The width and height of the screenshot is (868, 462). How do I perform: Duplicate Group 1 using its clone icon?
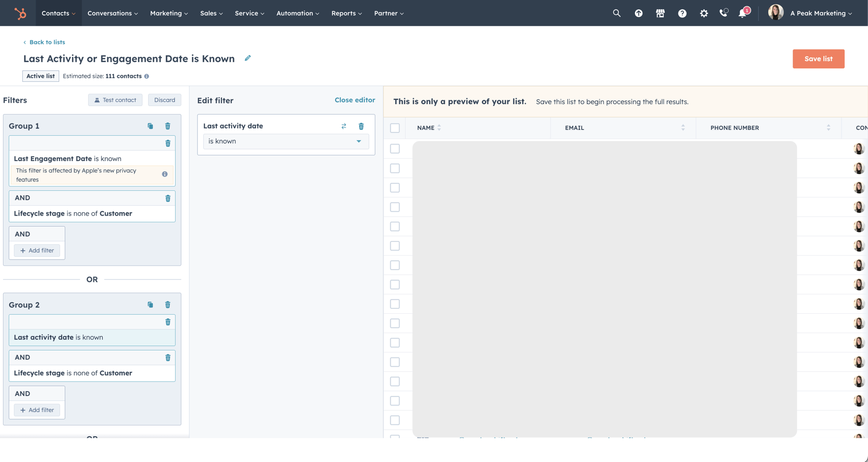click(150, 126)
